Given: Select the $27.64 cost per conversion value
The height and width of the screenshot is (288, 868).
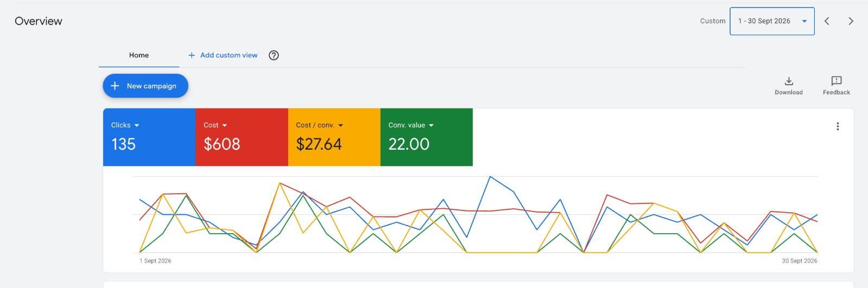Looking at the screenshot, I should point(319,144).
